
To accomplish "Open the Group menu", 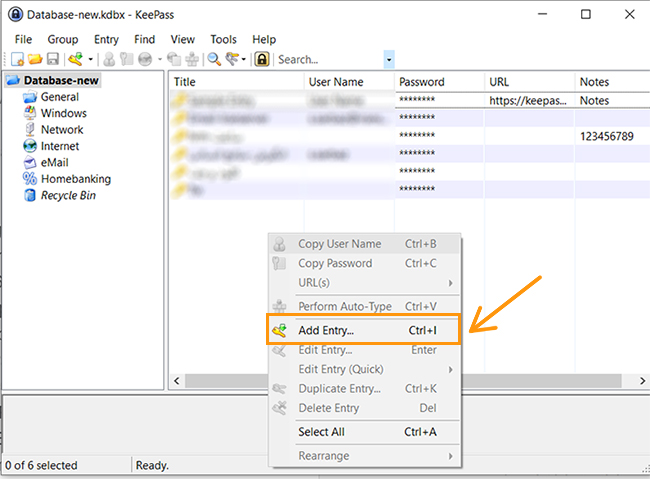I will tap(63, 39).
